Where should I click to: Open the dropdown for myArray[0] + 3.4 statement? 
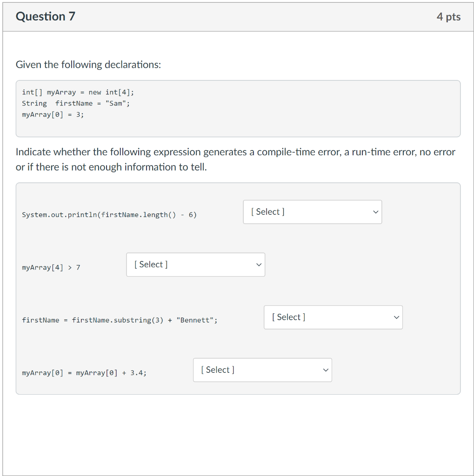point(262,370)
